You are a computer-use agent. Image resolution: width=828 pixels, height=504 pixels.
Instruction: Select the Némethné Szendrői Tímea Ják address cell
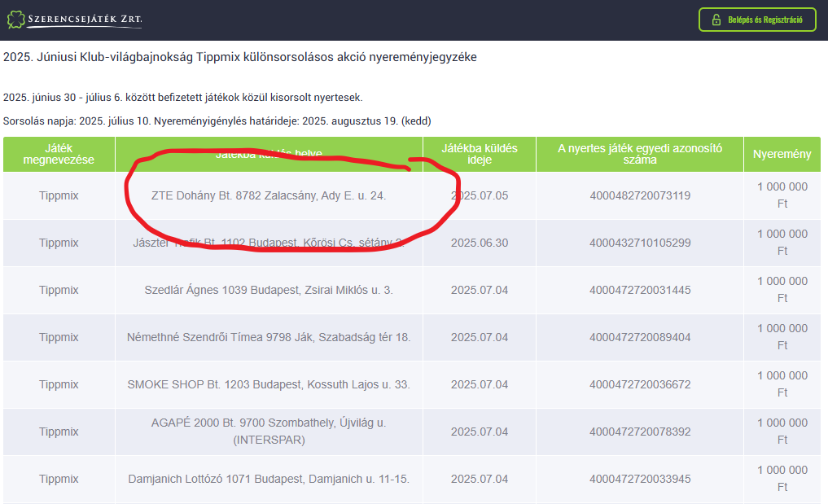tap(269, 337)
